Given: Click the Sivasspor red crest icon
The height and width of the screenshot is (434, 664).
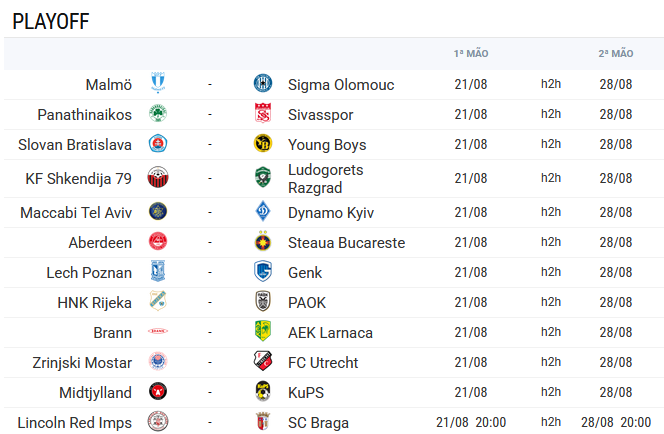Looking at the screenshot, I should [x=263, y=113].
